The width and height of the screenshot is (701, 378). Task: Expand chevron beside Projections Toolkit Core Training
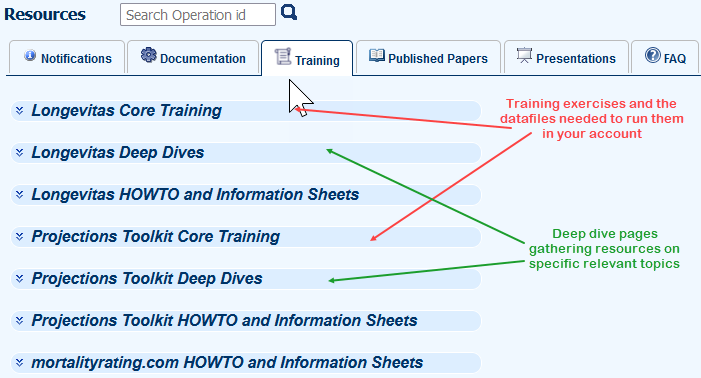click(19, 236)
